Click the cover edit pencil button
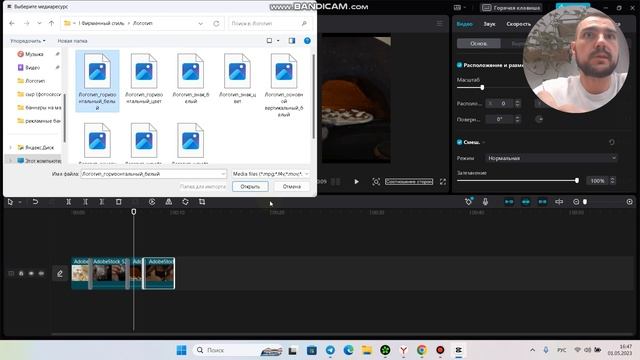Viewport: 640px width, 360px height. (x=60, y=273)
